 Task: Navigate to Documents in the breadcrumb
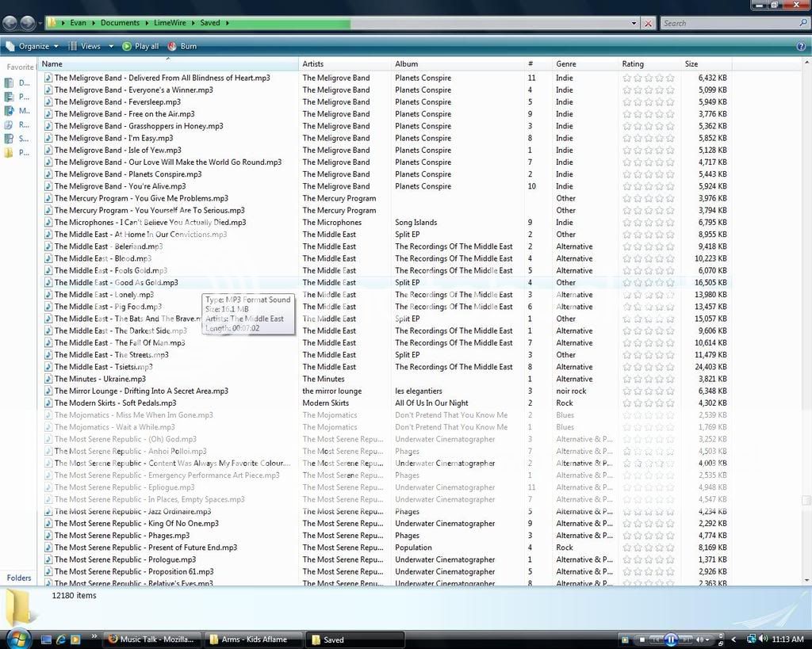[121, 23]
